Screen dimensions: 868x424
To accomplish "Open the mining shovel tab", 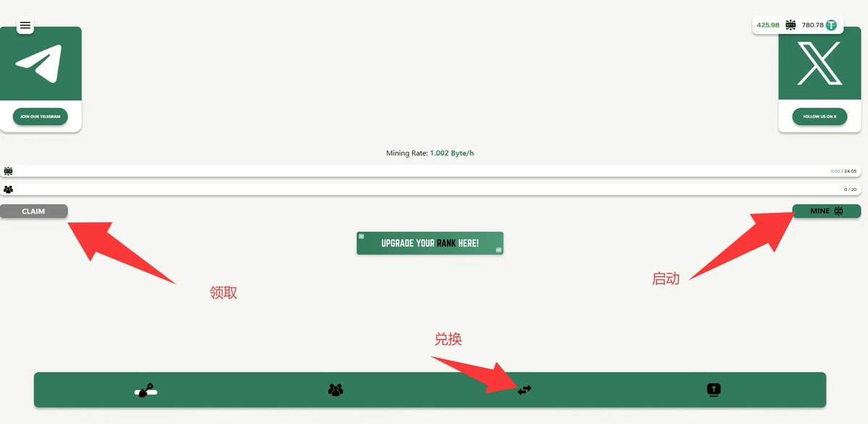I will pos(146,390).
